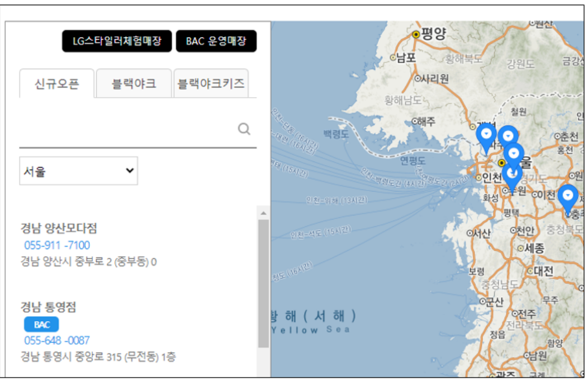Click the 전주 city label on map
Screen dimensions: 588x382
click(x=527, y=313)
